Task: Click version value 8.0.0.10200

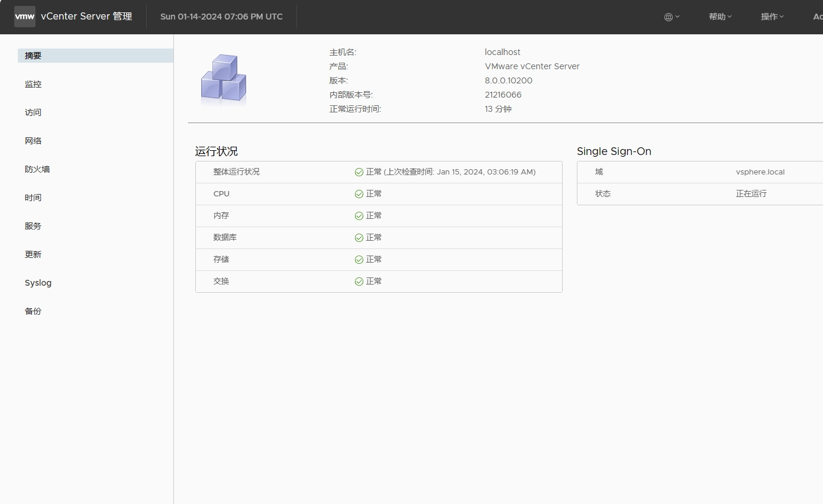Action: [x=508, y=80]
